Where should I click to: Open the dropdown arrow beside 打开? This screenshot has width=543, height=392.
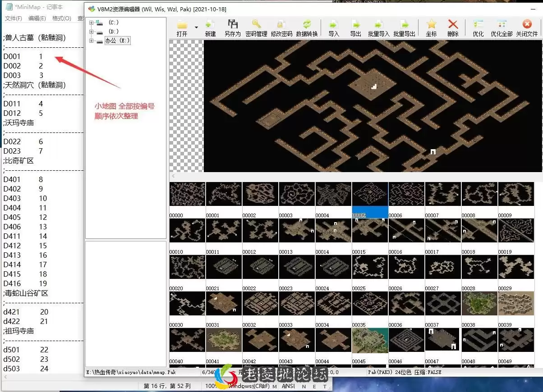tap(196, 27)
